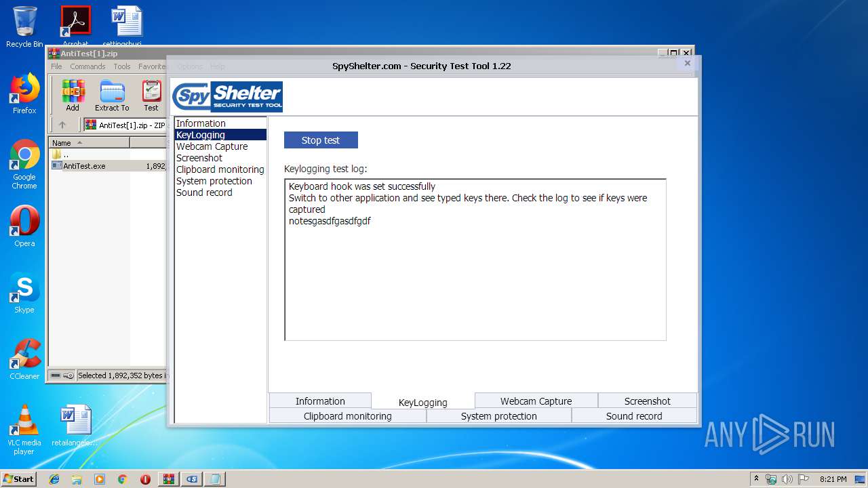Select Sound record in the sidebar list
This screenshot has height=488, width=868.
220,192
